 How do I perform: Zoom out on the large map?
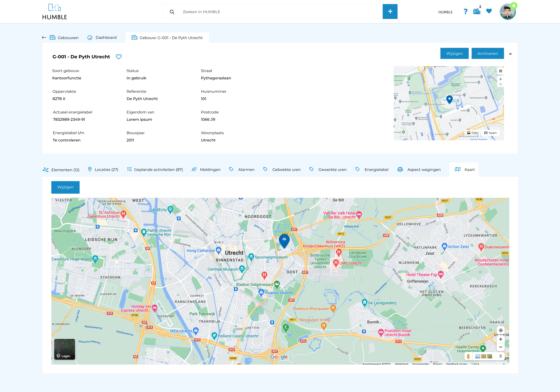pos(501,347)
